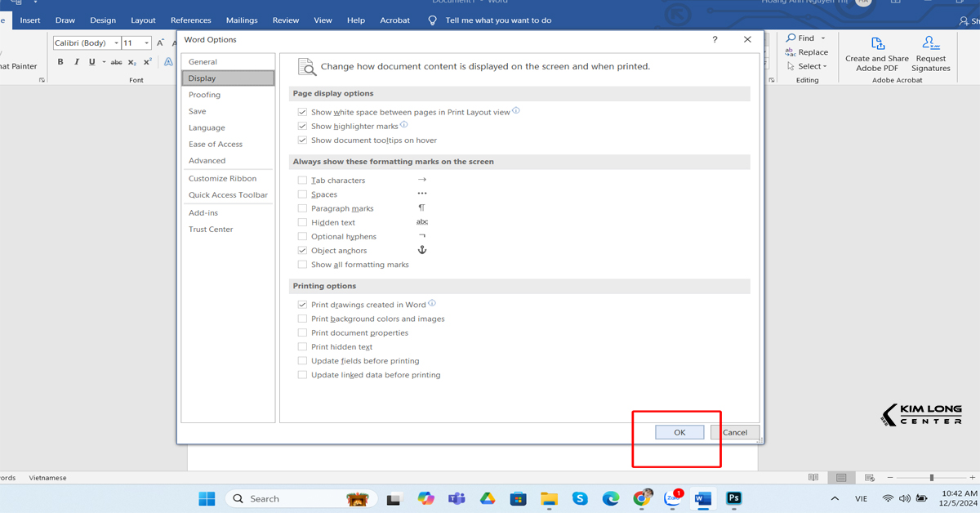
Task: Expand the Select dropdown in Editing group
Action: (x=812, y=66)
